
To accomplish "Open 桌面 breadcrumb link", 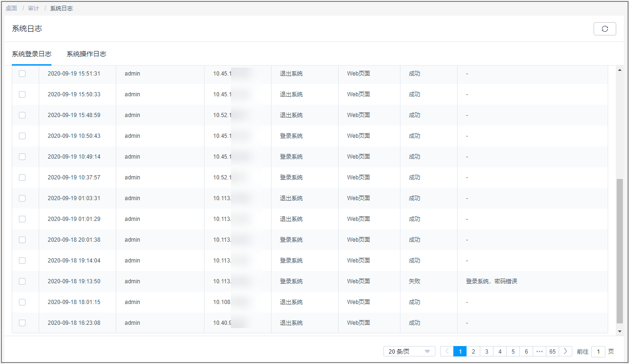I will pos(11,8).
